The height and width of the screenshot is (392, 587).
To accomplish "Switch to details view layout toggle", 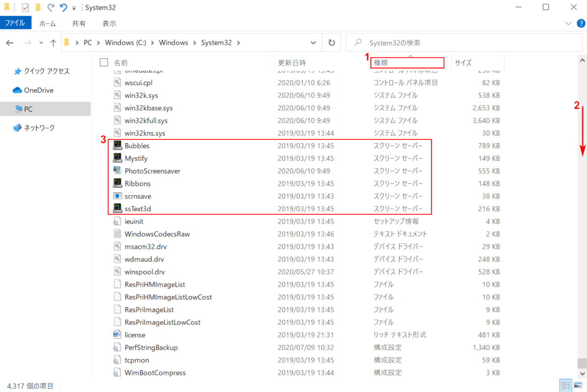I will pos(565,386).
